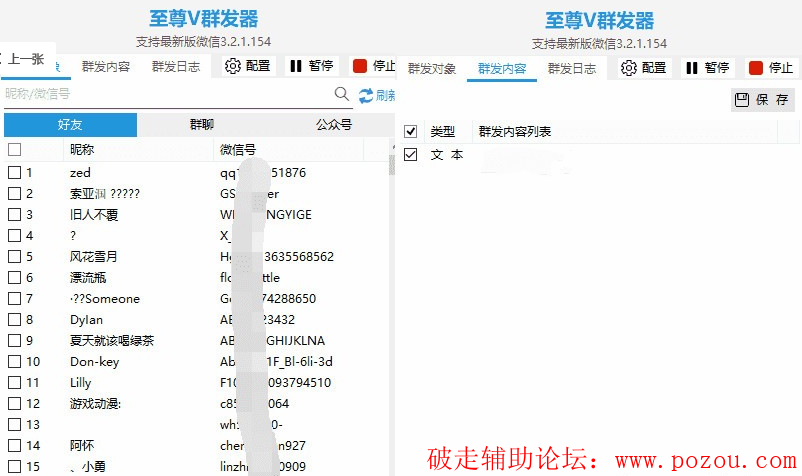Click nickname 漂流瓶 in the list
Screen dimensions: 802x476
(x=88, y=278)
